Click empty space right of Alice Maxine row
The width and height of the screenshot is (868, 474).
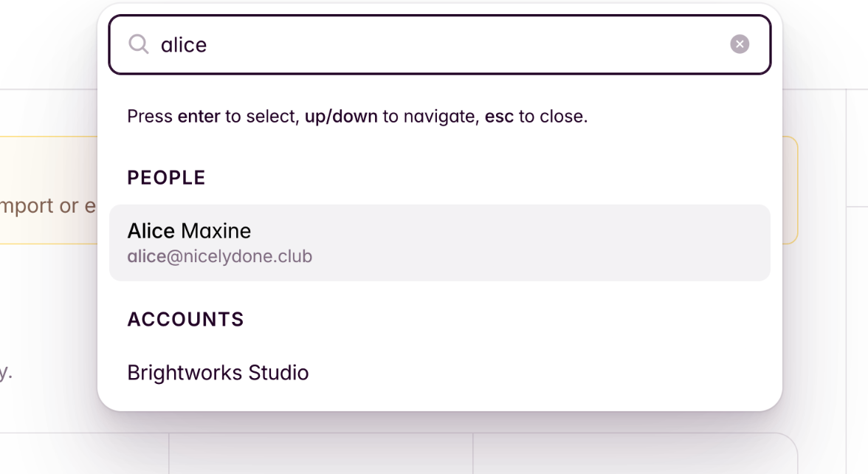pyautogui.click(x=590, y=243)
